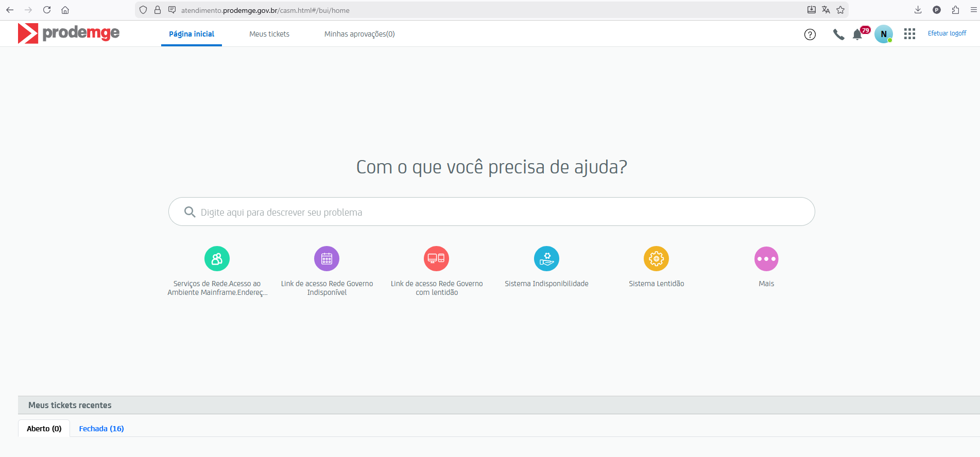The width and height of the screenshot is (980, 457).
Task: Switch to the Fechada (16) tickets tab
Action: point(101,428)
